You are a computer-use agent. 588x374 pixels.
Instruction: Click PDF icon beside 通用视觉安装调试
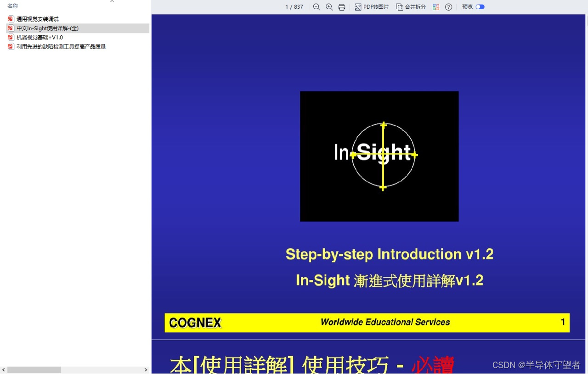(11, 19)
